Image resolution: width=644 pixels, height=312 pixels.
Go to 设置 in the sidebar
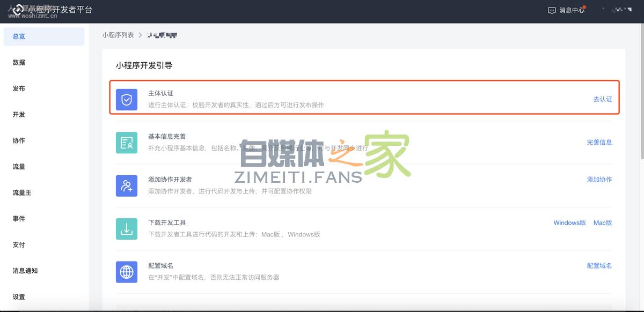click(x=18, y=296)
